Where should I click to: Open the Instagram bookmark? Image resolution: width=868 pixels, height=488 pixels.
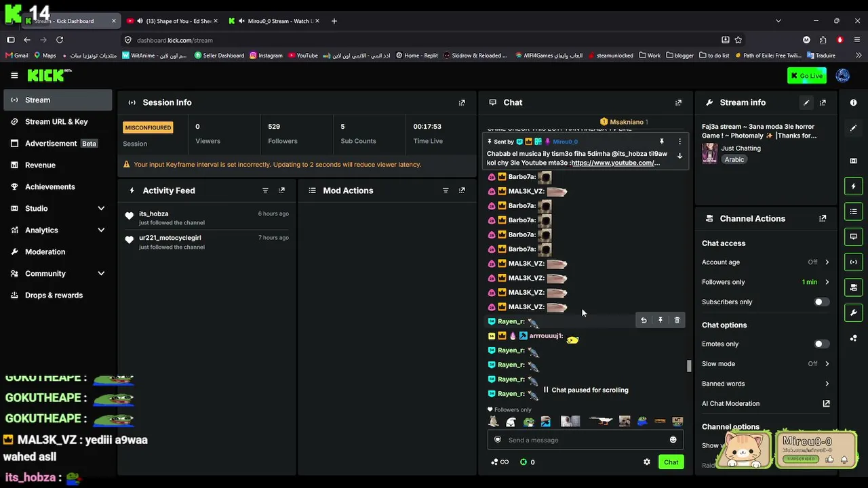[266, 56]
